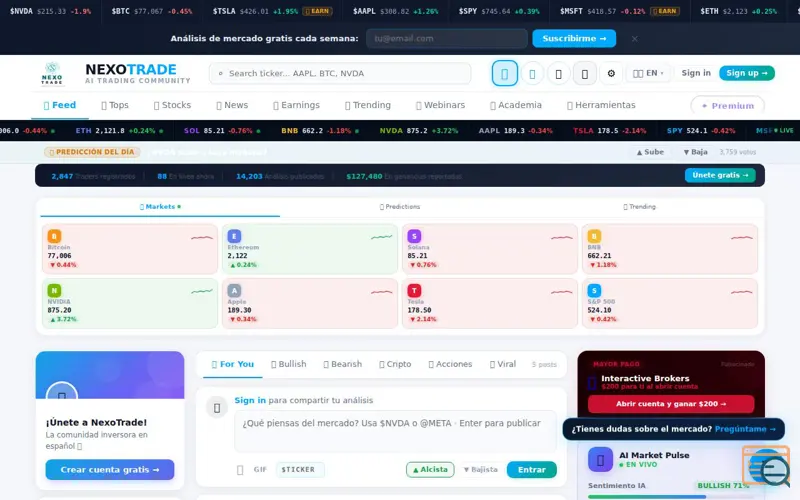Select the For You feed tab
800x500 pixels.
pyautogui.click(x=233, y=364)
